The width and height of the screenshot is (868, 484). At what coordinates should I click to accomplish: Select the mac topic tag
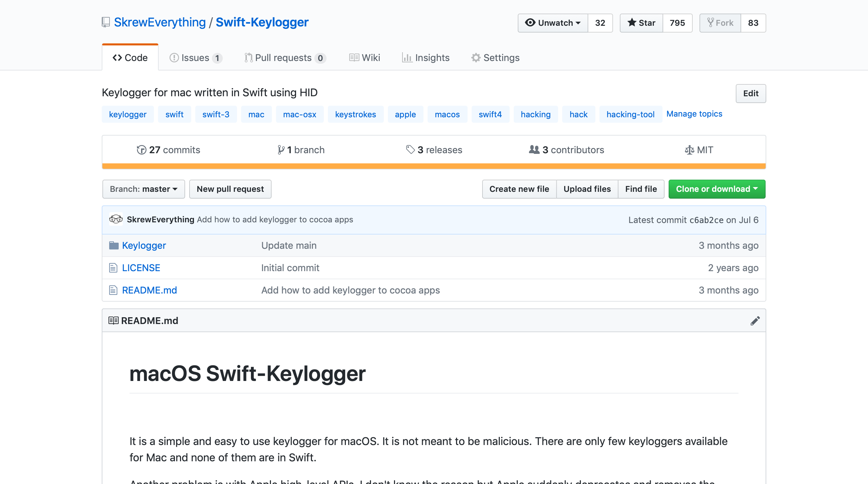click(256, 114)
